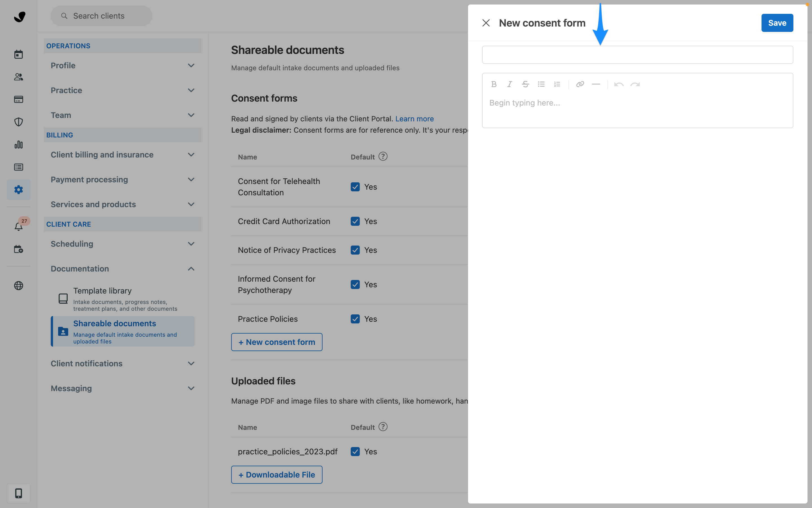Click the + New consent form button

277,342
